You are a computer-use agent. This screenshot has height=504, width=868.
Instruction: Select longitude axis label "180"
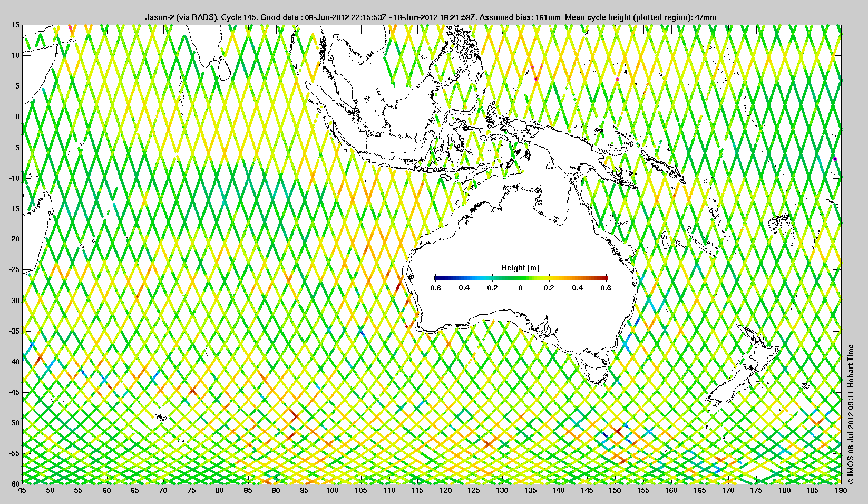[x=785, y=490]
